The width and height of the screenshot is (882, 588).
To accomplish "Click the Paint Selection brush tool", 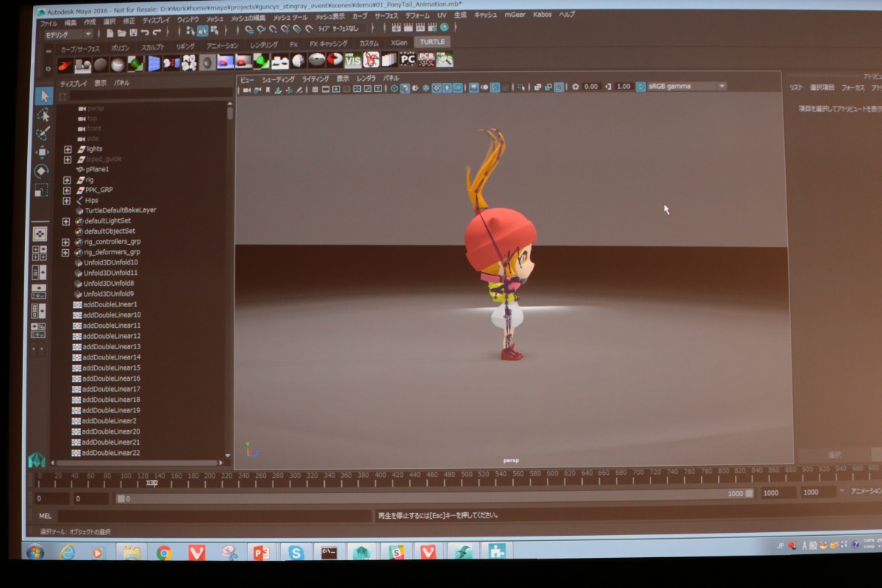I will pyautogui.click(x=43, y=134).
